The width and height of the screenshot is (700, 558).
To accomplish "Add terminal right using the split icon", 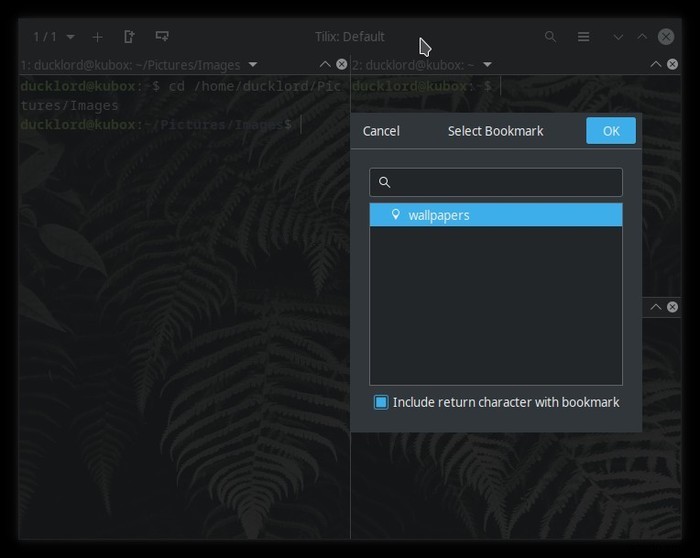I will coord(129,37).
